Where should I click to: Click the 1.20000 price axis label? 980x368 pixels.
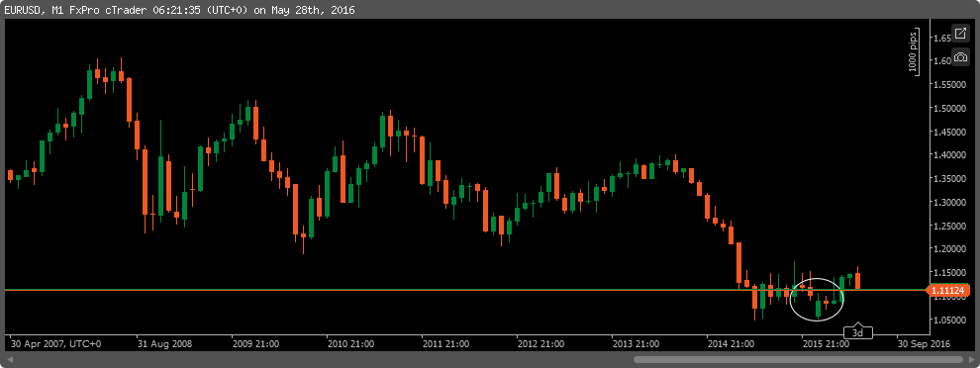(x=949, y=249)
